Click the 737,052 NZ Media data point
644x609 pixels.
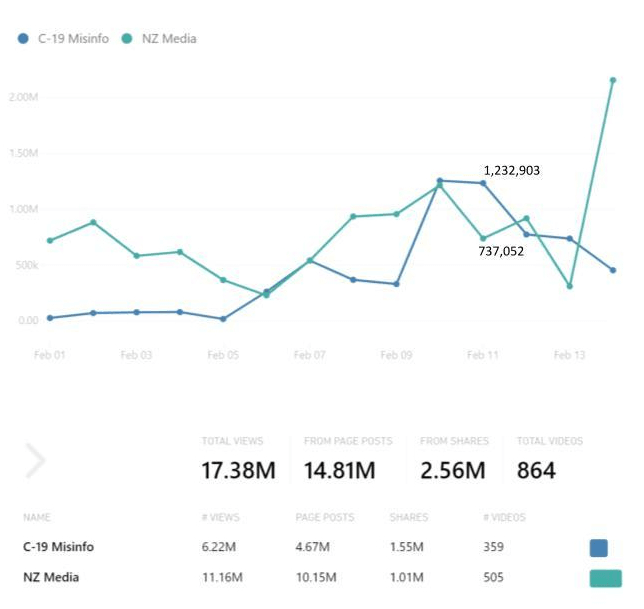(483, 238)
